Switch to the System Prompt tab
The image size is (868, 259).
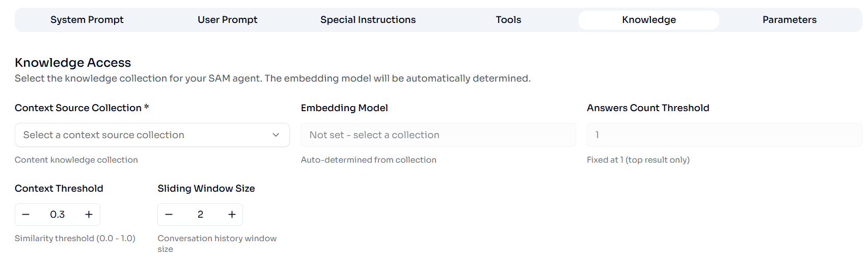[x=87, y=20]
